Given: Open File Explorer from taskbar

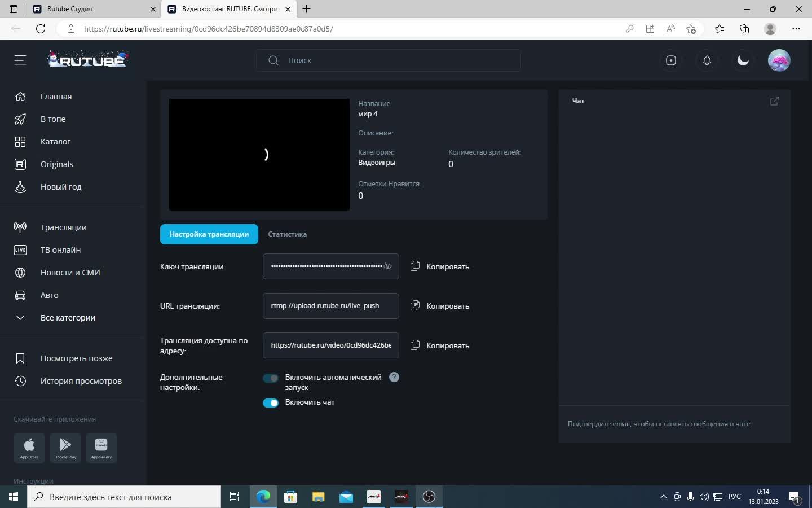Looking at the screenshot, I should pos(319,497).
